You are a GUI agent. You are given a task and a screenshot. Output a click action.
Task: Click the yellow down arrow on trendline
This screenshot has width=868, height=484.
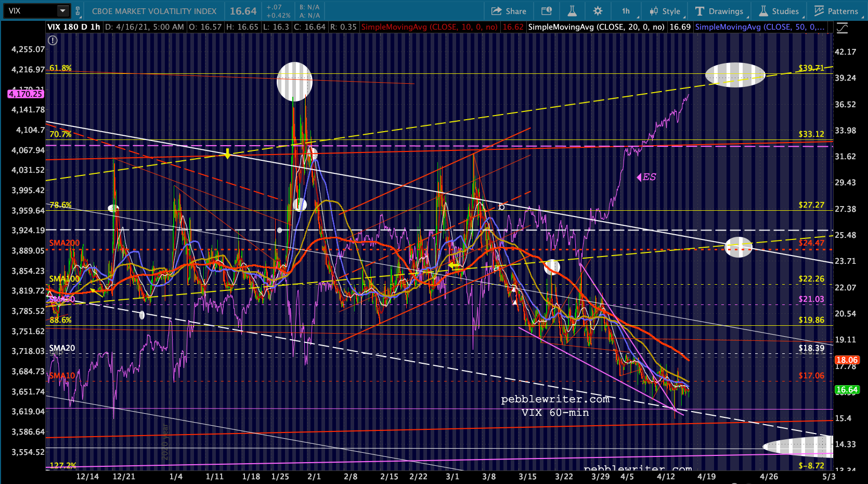[227, 154]
